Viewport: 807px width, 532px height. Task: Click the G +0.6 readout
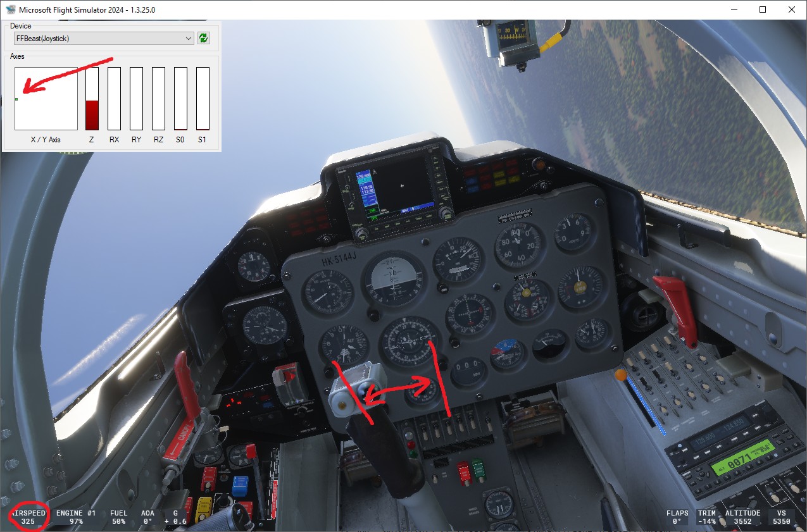[x=175, y=517]
